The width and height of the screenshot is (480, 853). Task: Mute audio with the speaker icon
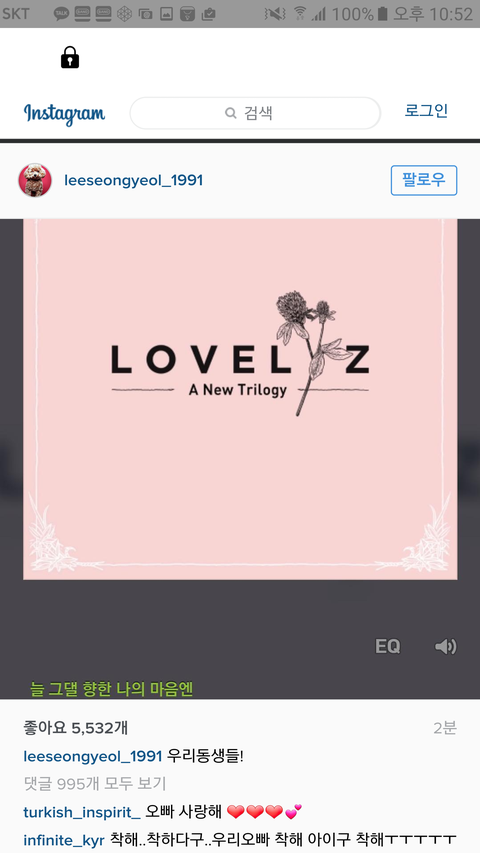445,646
